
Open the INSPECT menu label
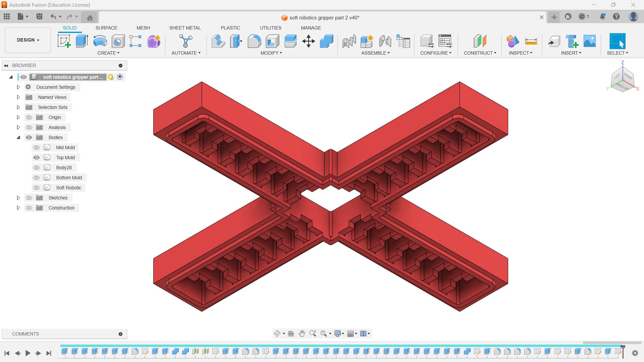pos(520,53)
